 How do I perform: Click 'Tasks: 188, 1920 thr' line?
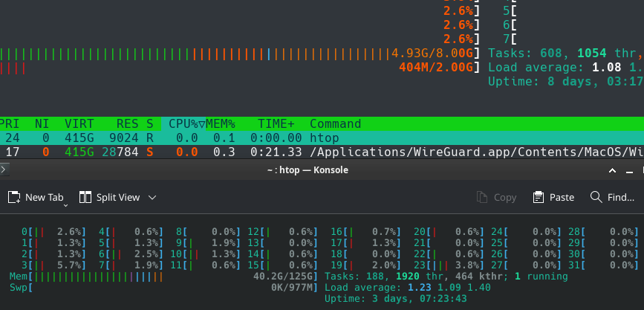446,277
